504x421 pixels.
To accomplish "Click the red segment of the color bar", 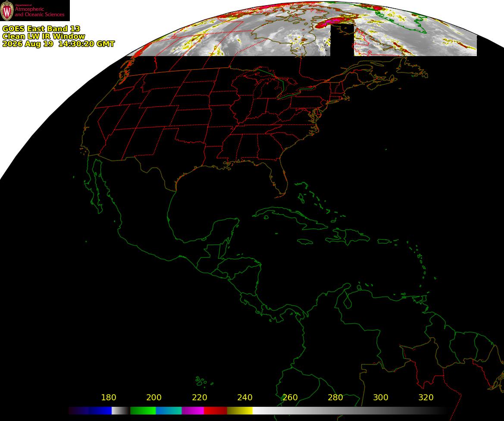I will click(x=216, y=411).
